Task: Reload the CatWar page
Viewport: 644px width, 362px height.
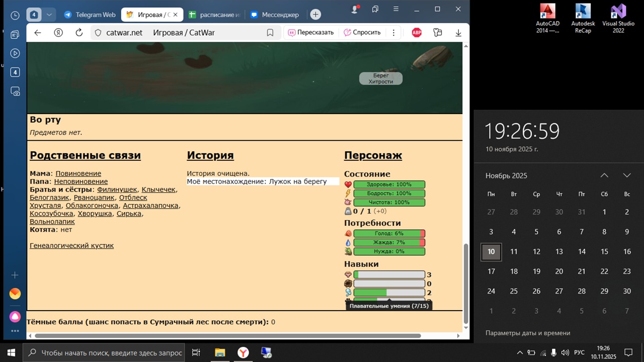Action: pyautogui.click(x=79, y=33)
